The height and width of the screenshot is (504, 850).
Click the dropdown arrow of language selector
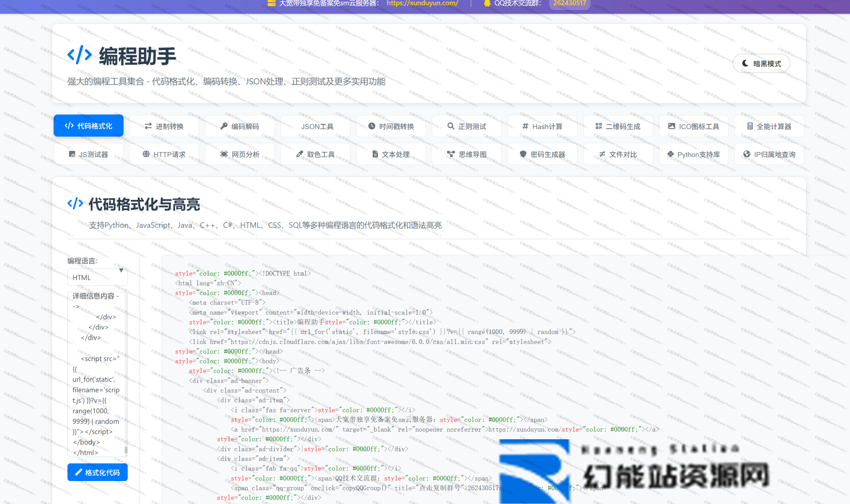coord(121,271)
